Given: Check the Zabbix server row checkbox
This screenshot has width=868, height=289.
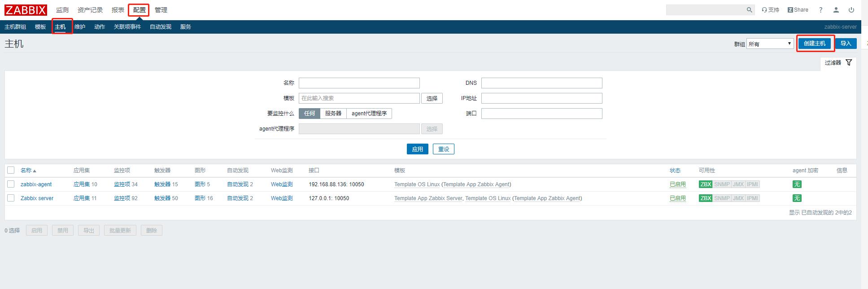Looking at the screenshot, I should (11, 198).
